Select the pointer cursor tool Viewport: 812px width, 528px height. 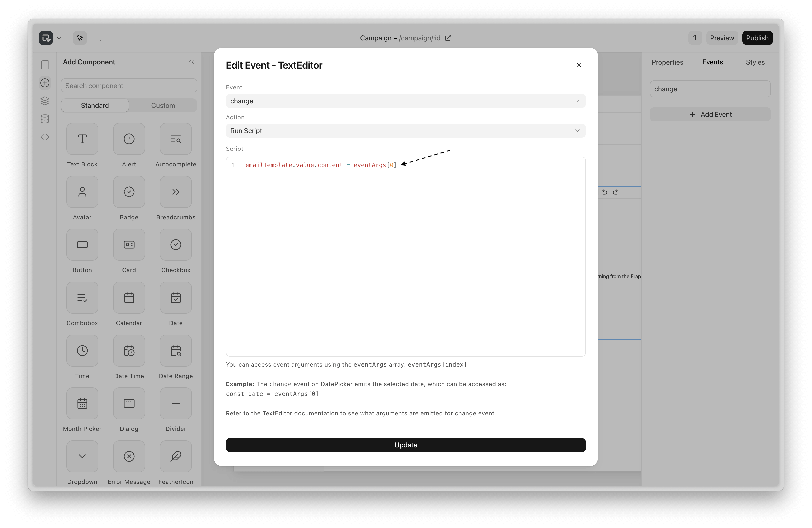point(80,38)
